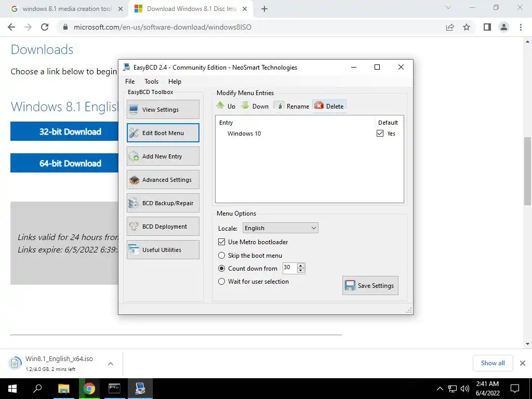Close the Download Windows 8.1 tab
This screenshot has height=399, width=532.
tap(245, 9)
